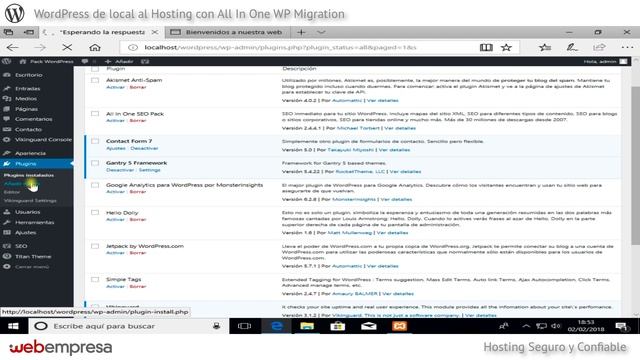The height and width of the screenshot is (360, 640).
Task: Collapse sidebar with Cerrar menú
Action: (27, 267)
